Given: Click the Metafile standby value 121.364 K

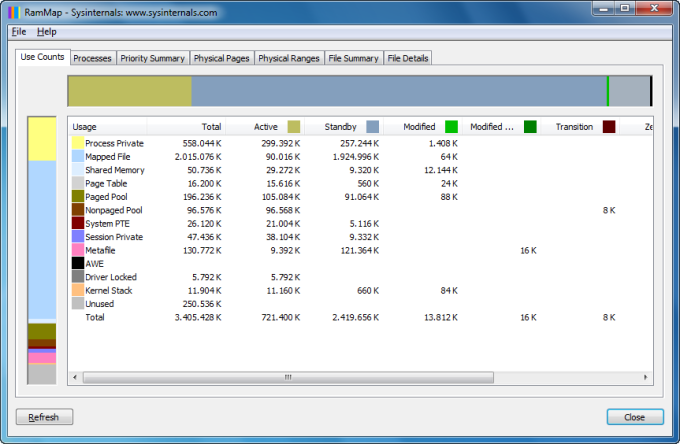Looking at the screenshot, I should pyautogui.click(x=360, y=250).
